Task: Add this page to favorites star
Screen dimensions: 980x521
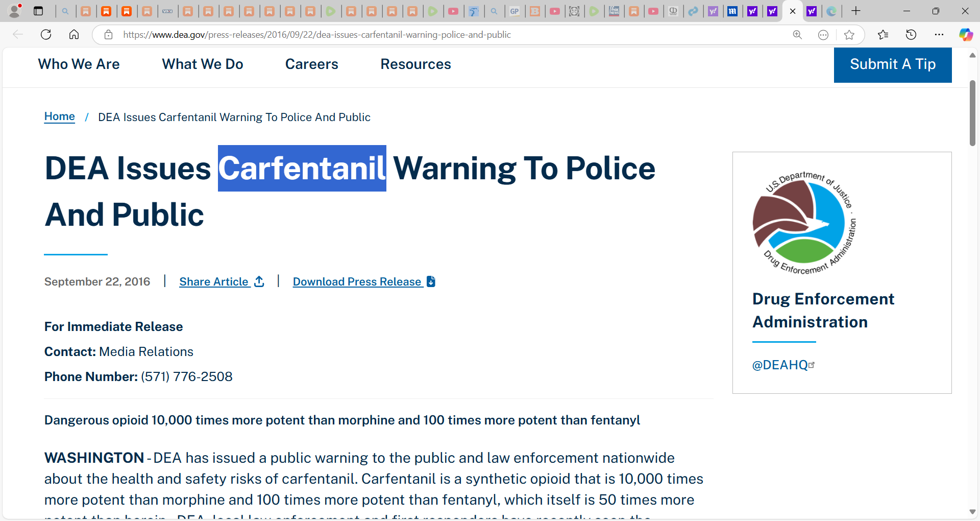Action: [x=849, y=34]
